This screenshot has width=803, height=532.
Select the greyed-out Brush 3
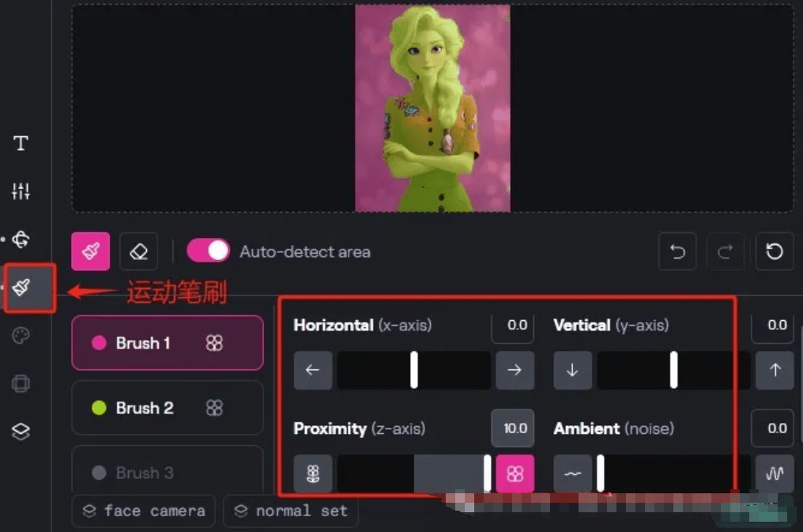point(168,470)
